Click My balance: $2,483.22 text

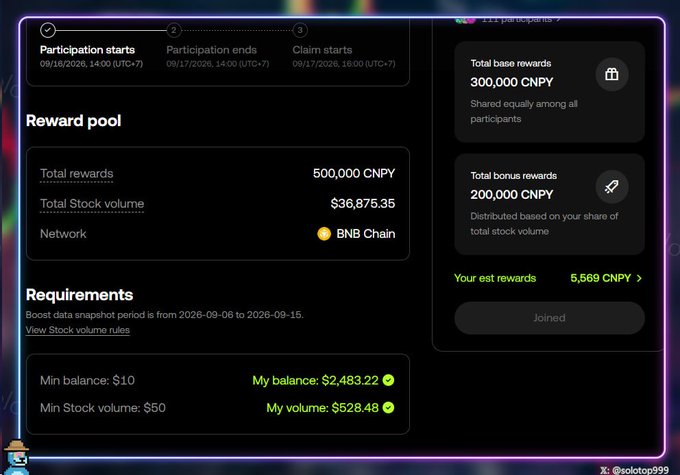pos(315,380)
